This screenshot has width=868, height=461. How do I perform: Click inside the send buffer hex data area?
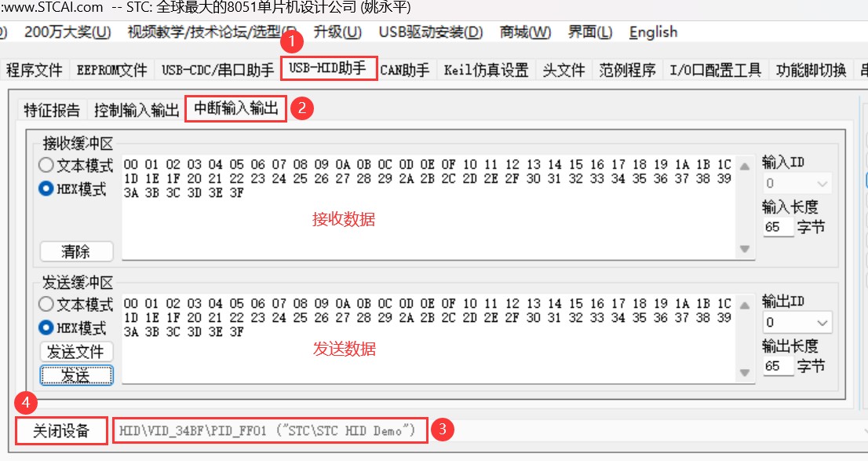(429, 338)
